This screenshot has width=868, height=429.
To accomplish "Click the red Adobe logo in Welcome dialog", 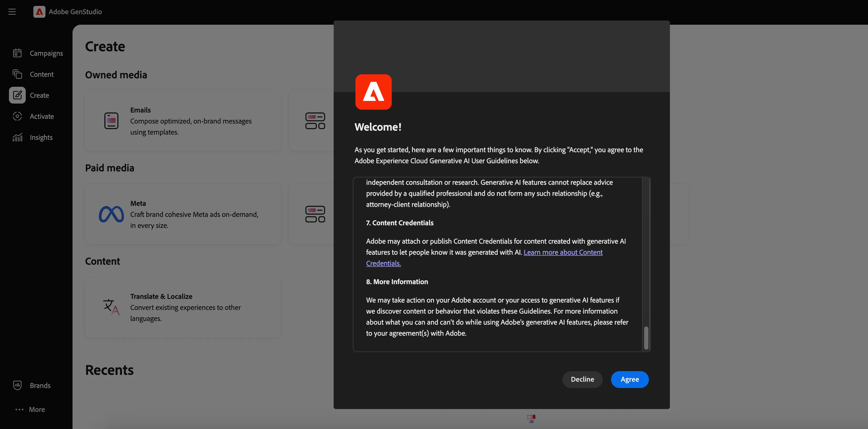I will [373, 92].
